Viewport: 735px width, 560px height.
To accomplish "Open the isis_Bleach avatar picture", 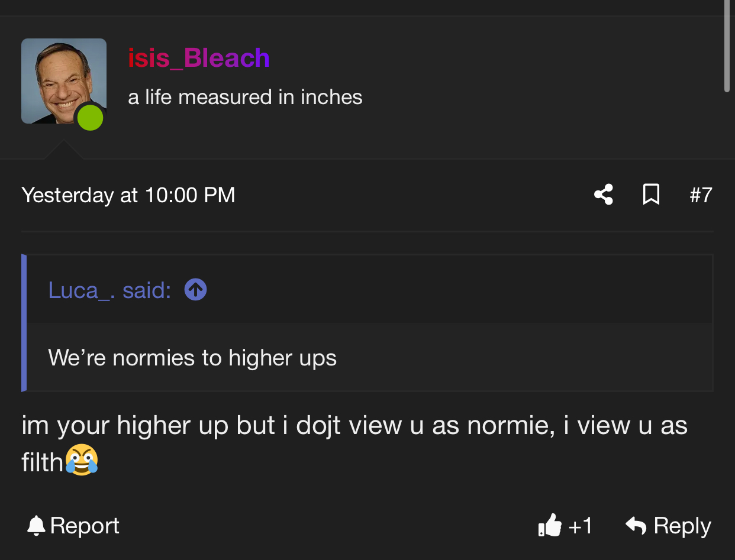I will pyautogui.click(x=64, y=81).
